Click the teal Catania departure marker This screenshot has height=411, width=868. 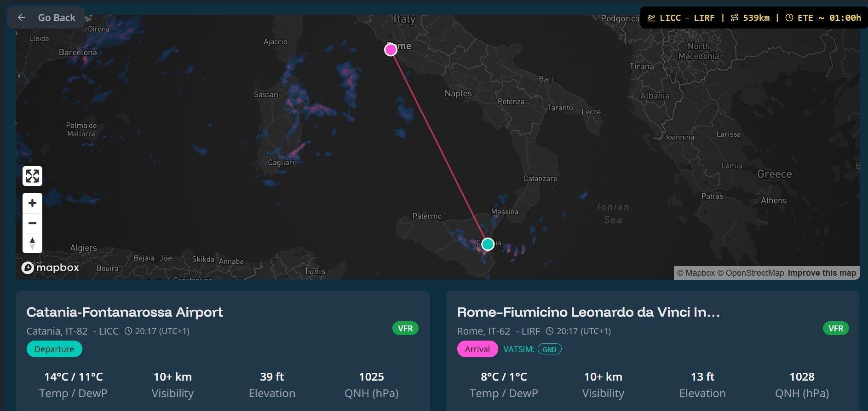(x=488, y=244)
